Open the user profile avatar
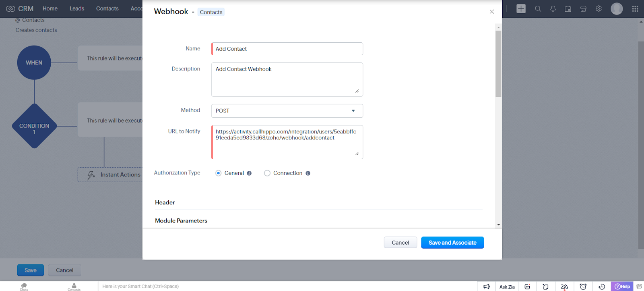This screenshot has width=644, height=291. tap(617, 8)
